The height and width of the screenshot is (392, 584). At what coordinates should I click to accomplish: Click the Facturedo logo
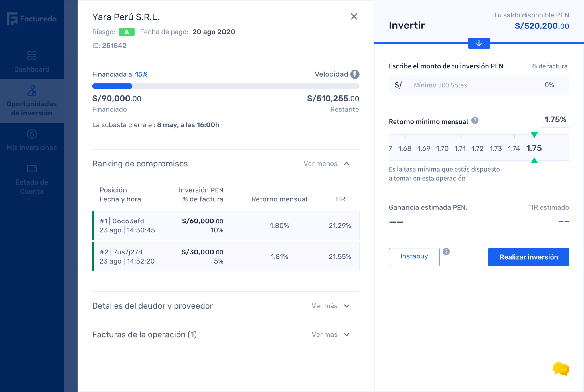pos(32,19)
